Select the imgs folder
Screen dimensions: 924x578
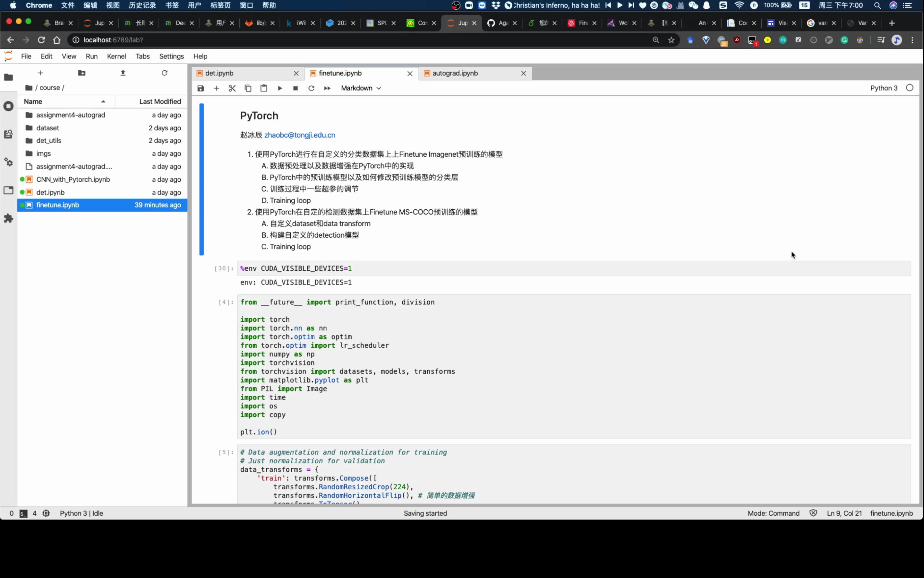[102, 154]
